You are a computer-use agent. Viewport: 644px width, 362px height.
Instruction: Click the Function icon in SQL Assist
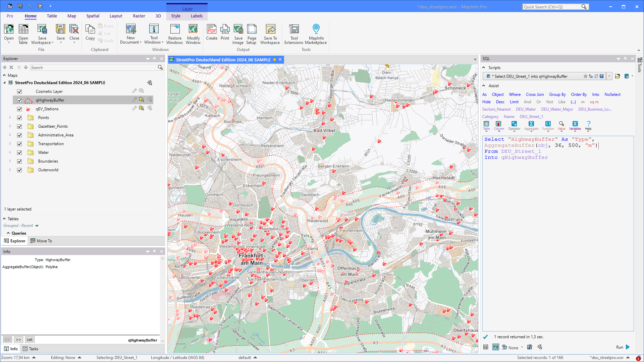tap(548, 126)
